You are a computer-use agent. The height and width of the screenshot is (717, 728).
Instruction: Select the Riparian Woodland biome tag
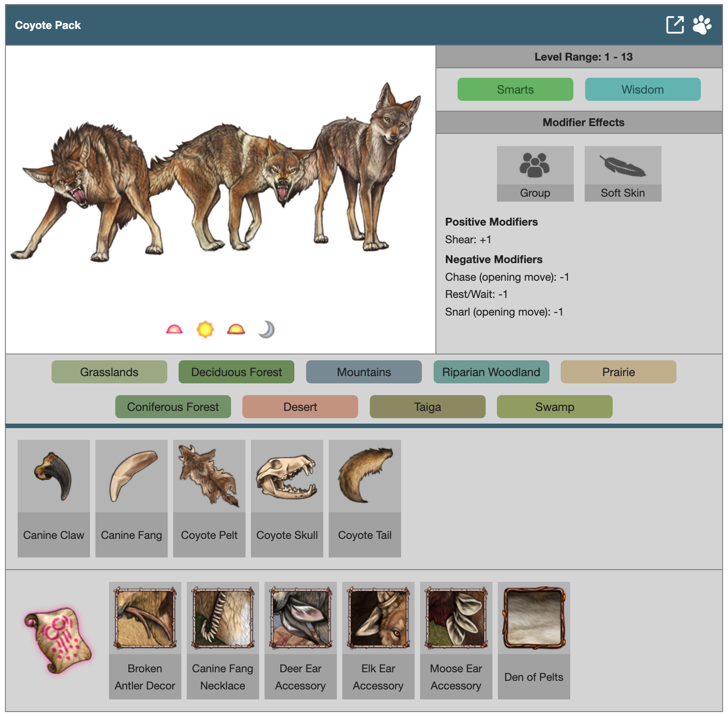point(491,372)
